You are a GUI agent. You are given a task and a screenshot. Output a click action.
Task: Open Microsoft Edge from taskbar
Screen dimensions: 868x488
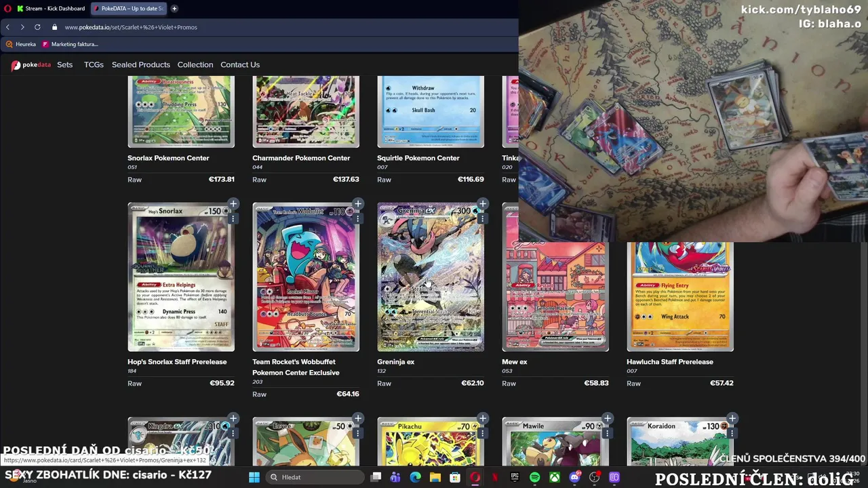[416, 477]
